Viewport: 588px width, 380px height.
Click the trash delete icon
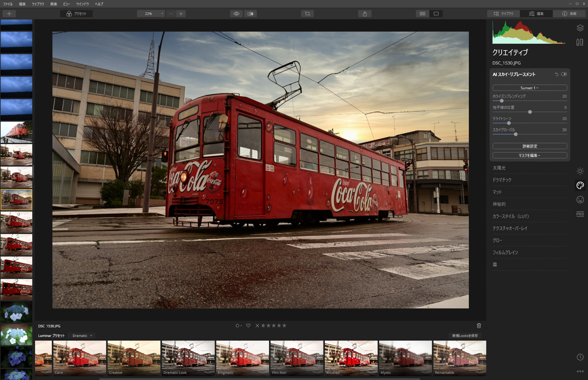pyautogui.click(x=479, y=326)
